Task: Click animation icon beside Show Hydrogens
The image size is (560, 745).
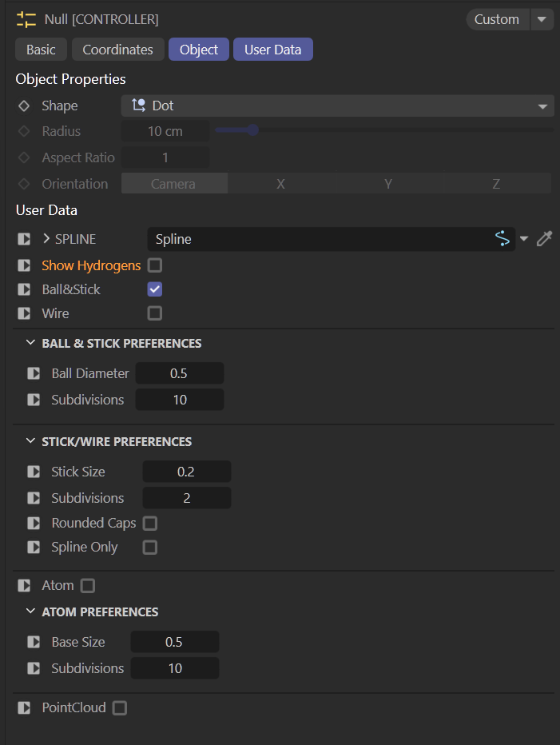Action: coord(24,265)
